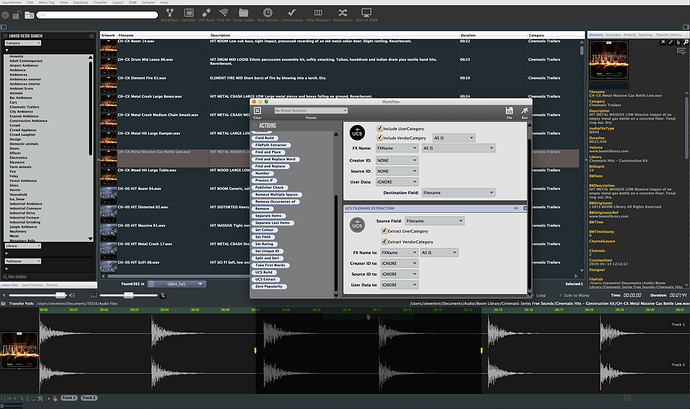Click the pencil edit icon in the metadata panel
The height and width of the screenshot is (409, 690).
[x=671, y=42]
